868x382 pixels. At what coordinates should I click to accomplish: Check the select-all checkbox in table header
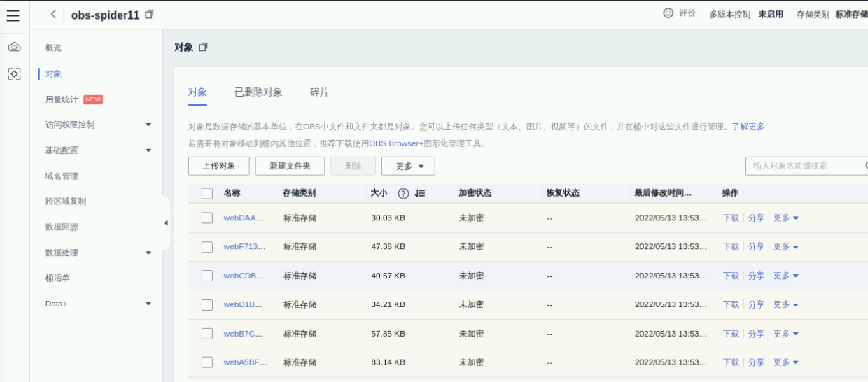pos(207,194)
